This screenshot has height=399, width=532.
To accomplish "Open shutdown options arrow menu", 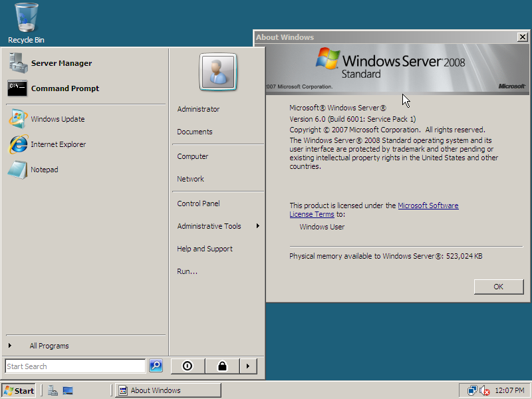I will pos(248,366).
